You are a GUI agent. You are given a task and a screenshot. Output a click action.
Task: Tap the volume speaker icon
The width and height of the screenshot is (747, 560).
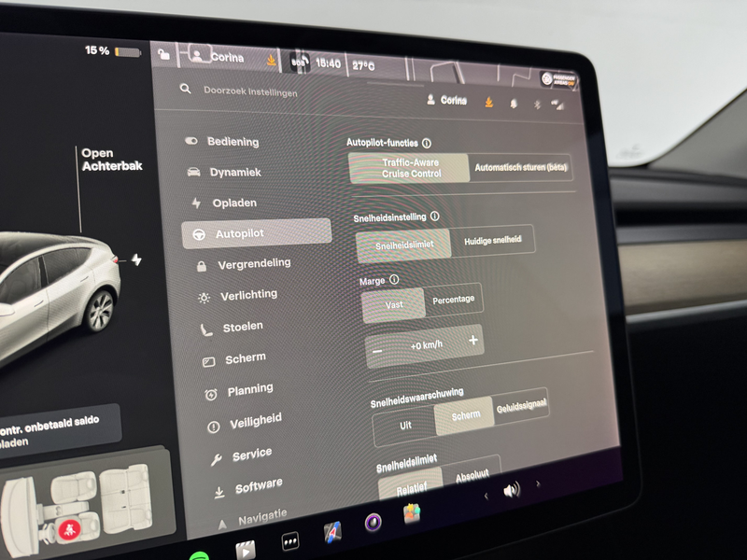pyautogui.click(x=512, y=490)
